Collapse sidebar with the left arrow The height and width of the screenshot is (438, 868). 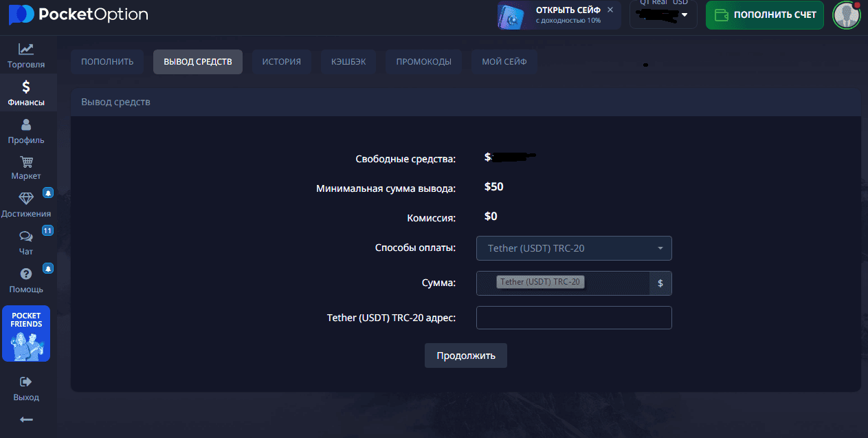26,419
